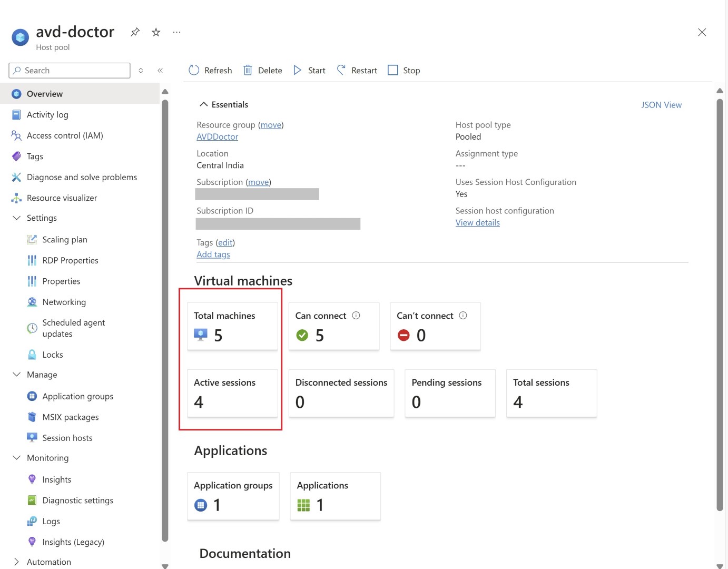This screenshot has width=728, height=569.
Task: Open the AVDDoctor resource group link
Action: pos(217,136)
